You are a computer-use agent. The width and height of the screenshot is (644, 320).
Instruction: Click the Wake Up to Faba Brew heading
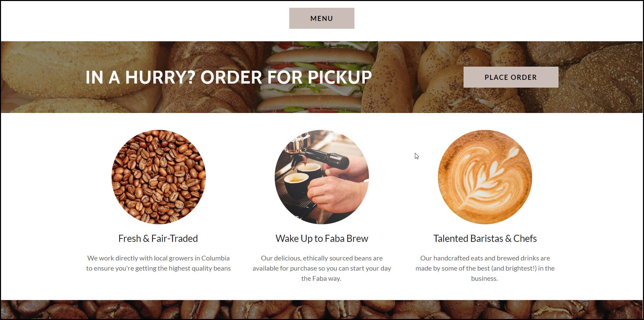[x=322, y=238]
